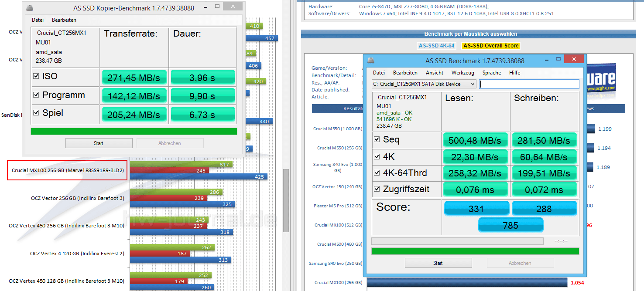Click Spiel duration 6,73 s

click(x=202, y=114)
